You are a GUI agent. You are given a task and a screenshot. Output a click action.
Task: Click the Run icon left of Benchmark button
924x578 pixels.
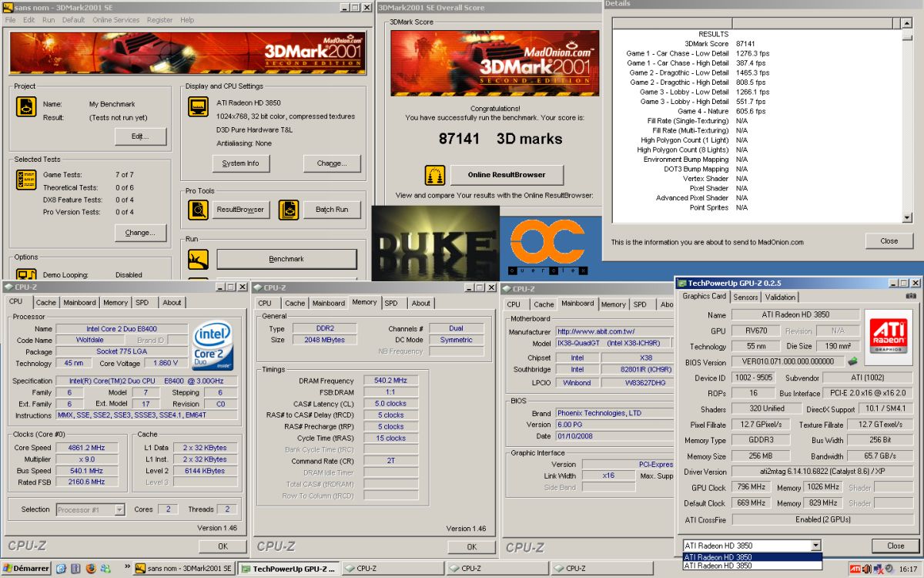[199, 259]
